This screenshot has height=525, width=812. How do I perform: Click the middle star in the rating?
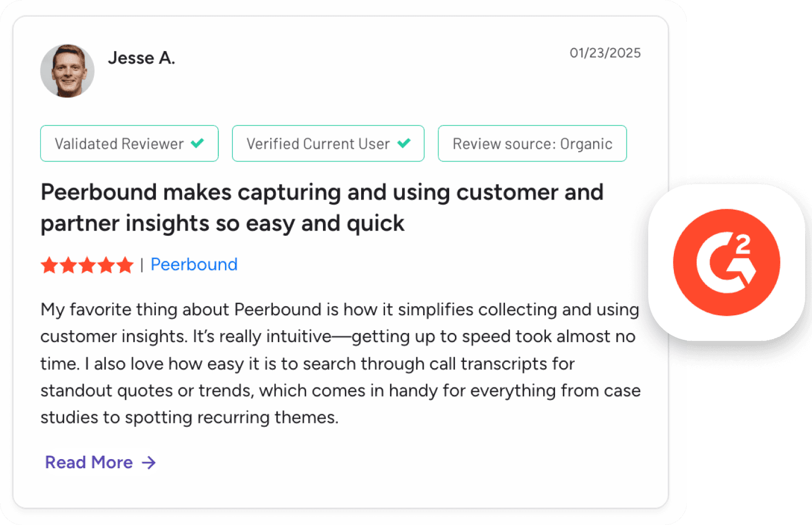(88, 264)
